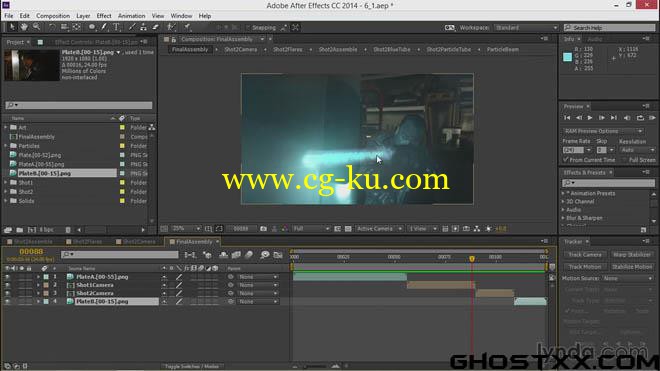
Task: Select the Selection arrow tool
Action: pyautogui.click(x=12, y=27)
